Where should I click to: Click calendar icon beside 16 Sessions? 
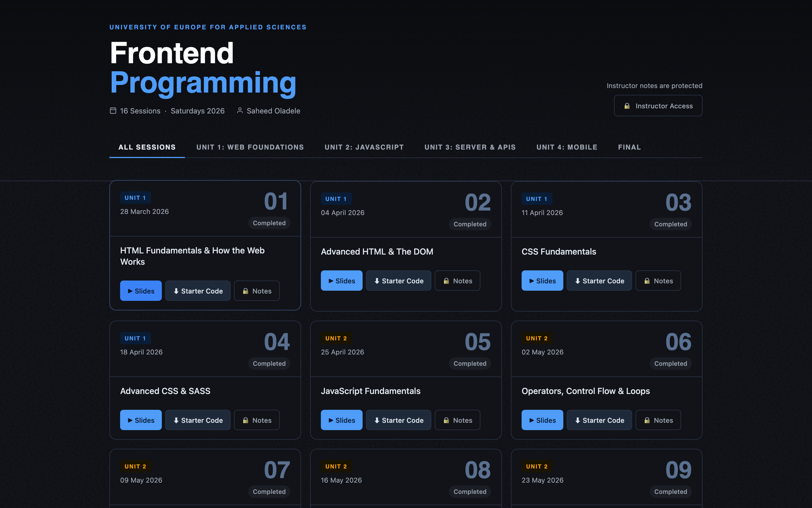pyautogui.click(x=113, y=111)
